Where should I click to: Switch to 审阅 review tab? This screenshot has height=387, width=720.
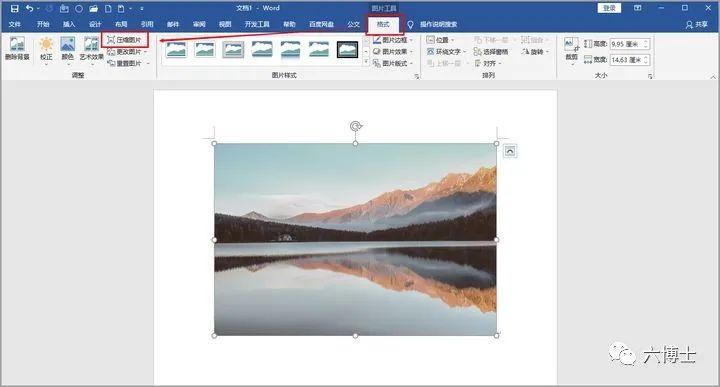[x=199, y=24]
